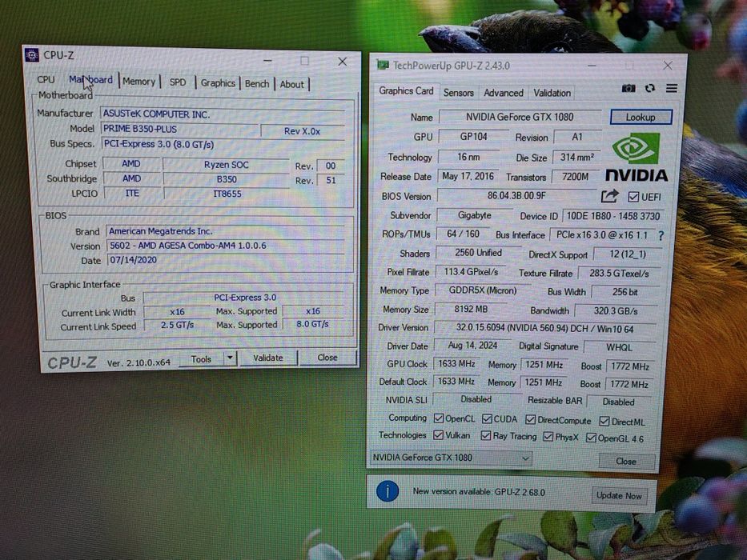Click the Southbridge B350 value
The width and height of the screenshot is (747, 560).
pos(227,179)
